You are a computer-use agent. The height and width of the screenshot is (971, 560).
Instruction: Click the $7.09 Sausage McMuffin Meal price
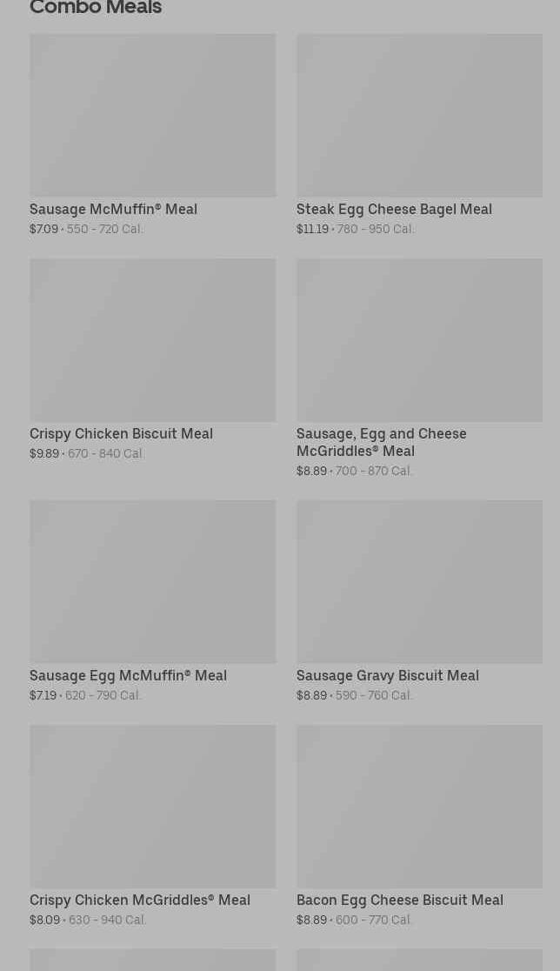coord(43,230)
